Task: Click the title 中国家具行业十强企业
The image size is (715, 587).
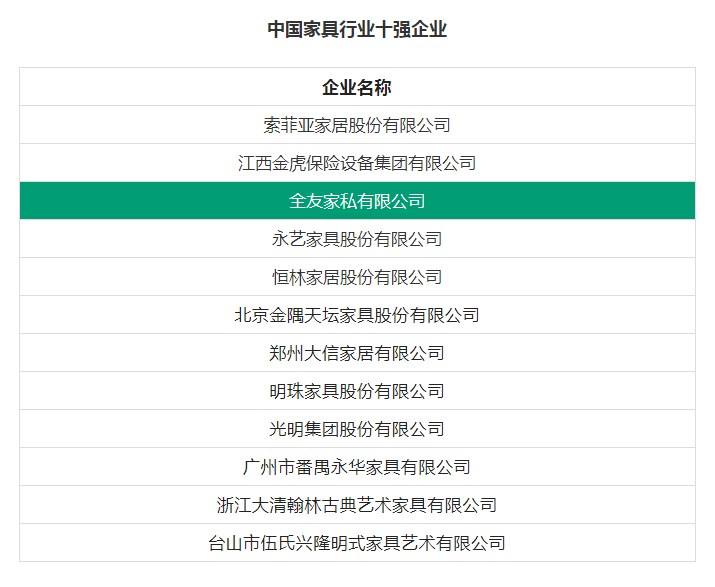Action: click(357, 29)
